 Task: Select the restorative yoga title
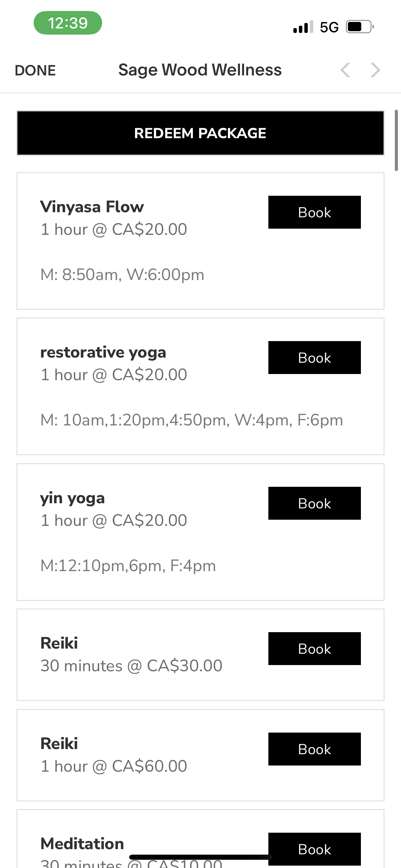click(103, 353)
